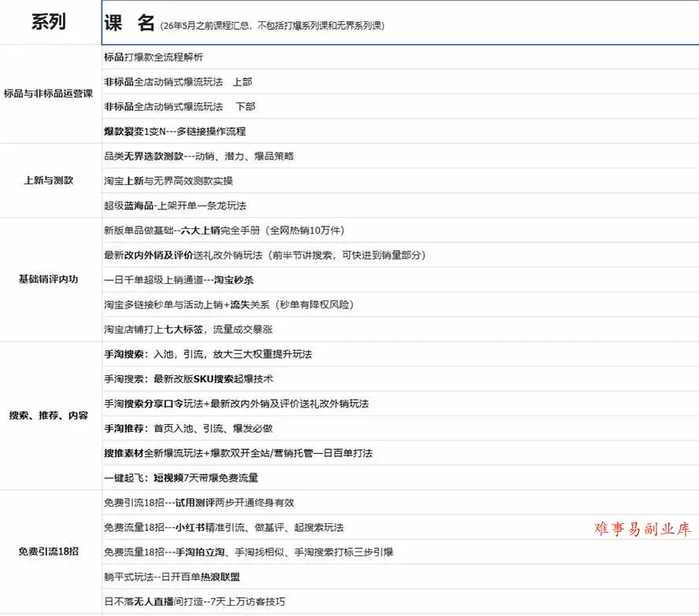Click the row 品类无界选款测款
Screen dimensions: 699x616
coord(401,157)
